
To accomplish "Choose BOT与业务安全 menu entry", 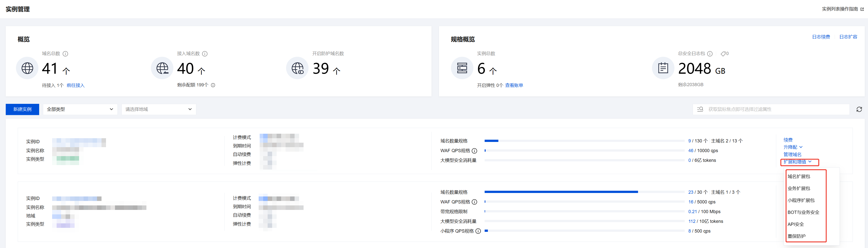I will [803, 212].
